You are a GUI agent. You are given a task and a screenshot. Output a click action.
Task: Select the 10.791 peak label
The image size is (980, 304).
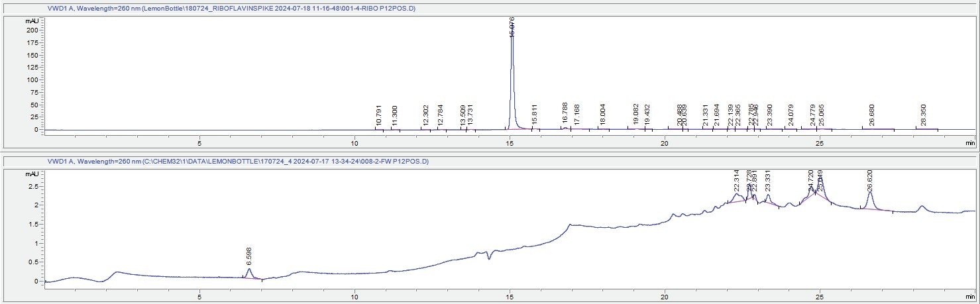379,116
